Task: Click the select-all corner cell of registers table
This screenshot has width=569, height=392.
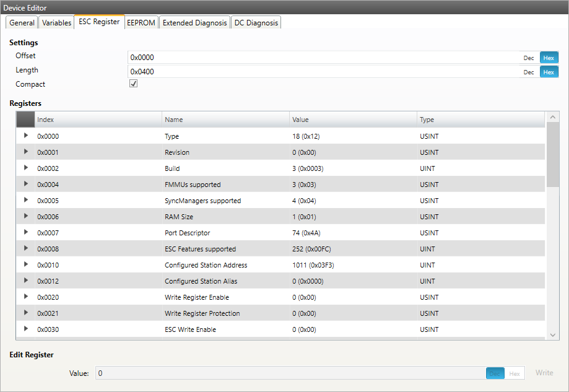Action: (25, 120)
